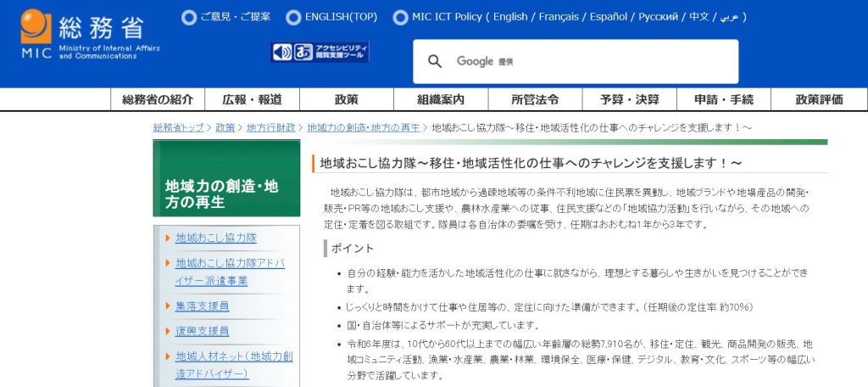Open the 政策 navigation menu
The height and width of the screenshot is (387, 868).
(347, 100)
